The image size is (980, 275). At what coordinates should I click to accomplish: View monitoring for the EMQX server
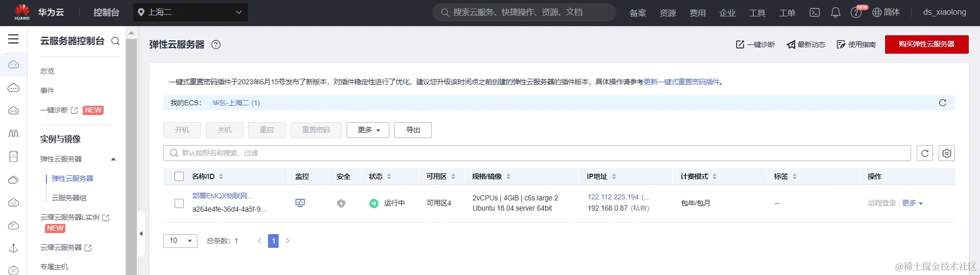(x=300, y=203)
